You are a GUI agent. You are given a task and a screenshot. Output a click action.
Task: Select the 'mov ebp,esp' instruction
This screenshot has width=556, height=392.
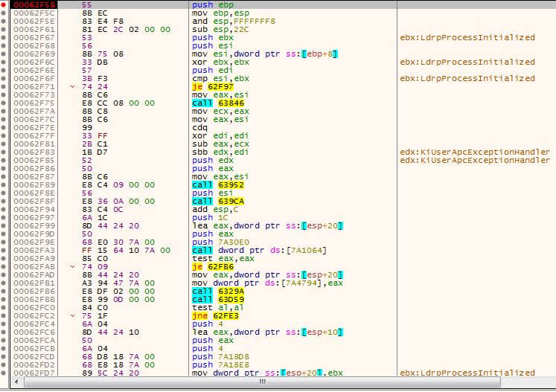[220, 13]
